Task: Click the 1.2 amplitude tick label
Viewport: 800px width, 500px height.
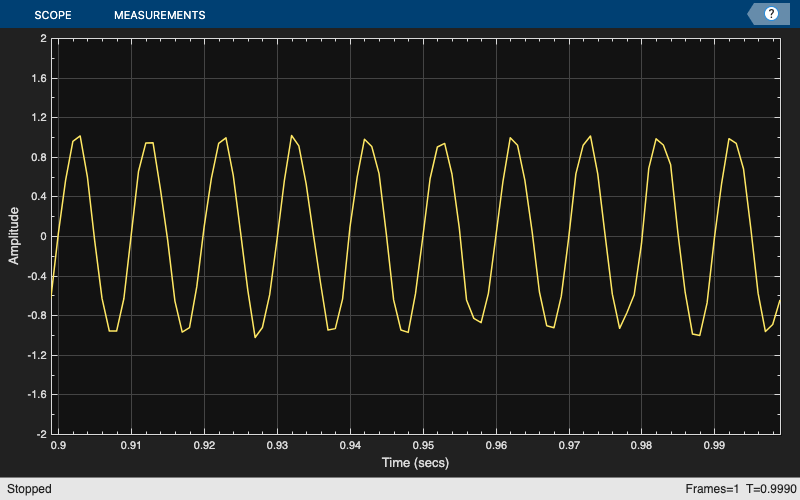Action: (x=39, y=117)
